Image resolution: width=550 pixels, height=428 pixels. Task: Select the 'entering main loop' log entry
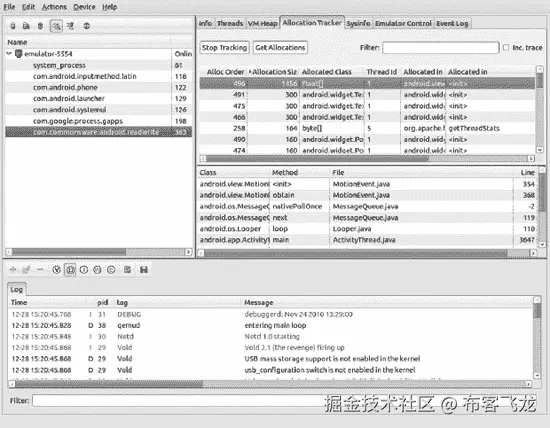point(270,326)
